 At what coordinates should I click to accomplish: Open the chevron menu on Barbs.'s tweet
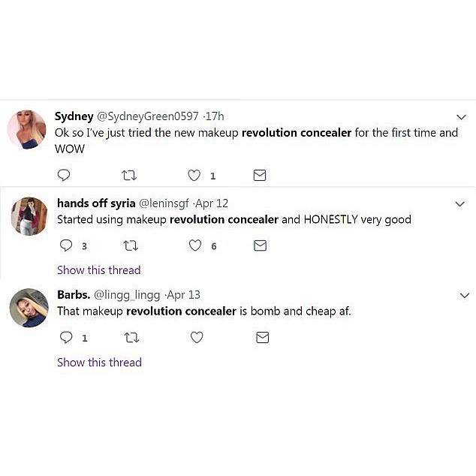[464, 295]
